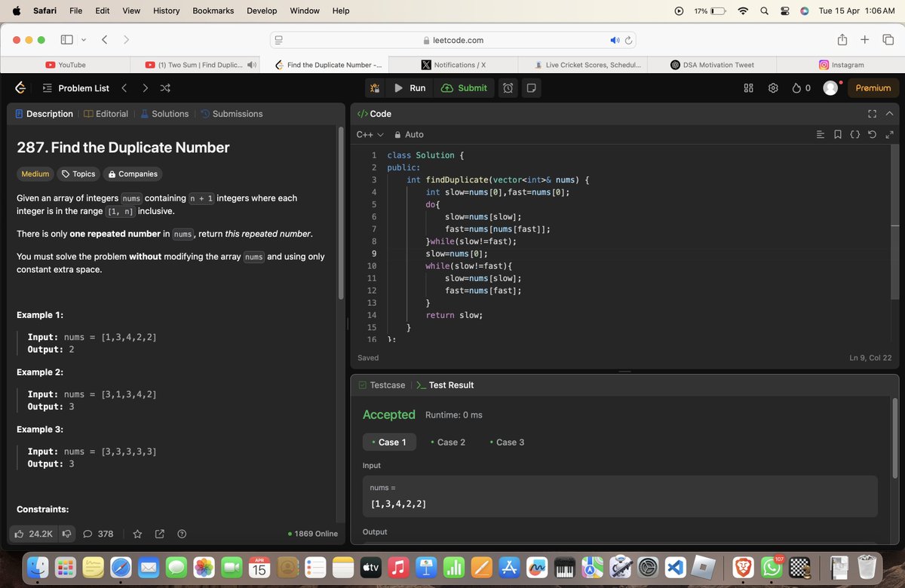The height and width of the screenshot is (588, 905).
Task: Open the C++ language dropdown
Action: (370, 135)
